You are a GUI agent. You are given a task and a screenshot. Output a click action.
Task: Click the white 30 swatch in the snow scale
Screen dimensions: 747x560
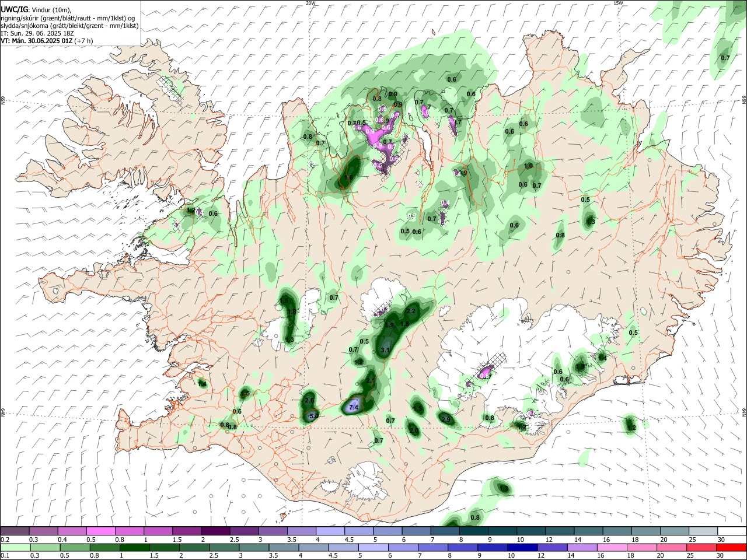click(x=732, y=531)
